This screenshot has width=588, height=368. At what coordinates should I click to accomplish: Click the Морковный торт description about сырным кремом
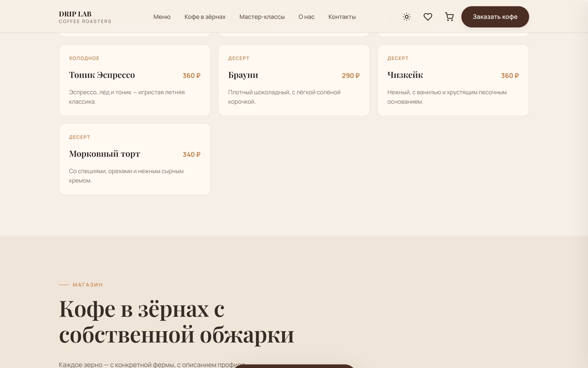tap(126, 176)
